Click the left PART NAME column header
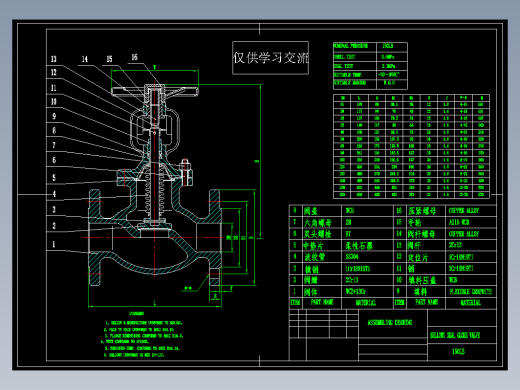The height and width of the screenshot is (390, 520). [322, 302]
